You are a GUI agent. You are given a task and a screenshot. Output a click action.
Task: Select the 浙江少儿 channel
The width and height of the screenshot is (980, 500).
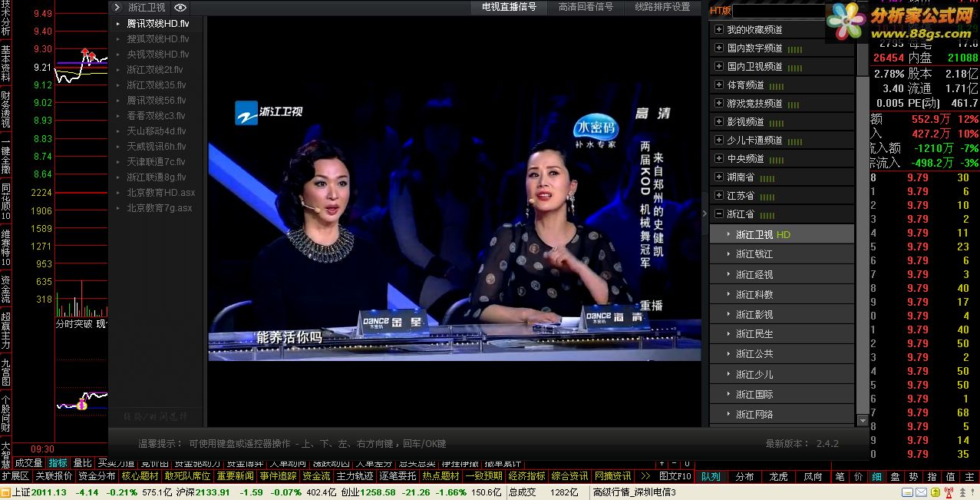(x=781, y=374)
